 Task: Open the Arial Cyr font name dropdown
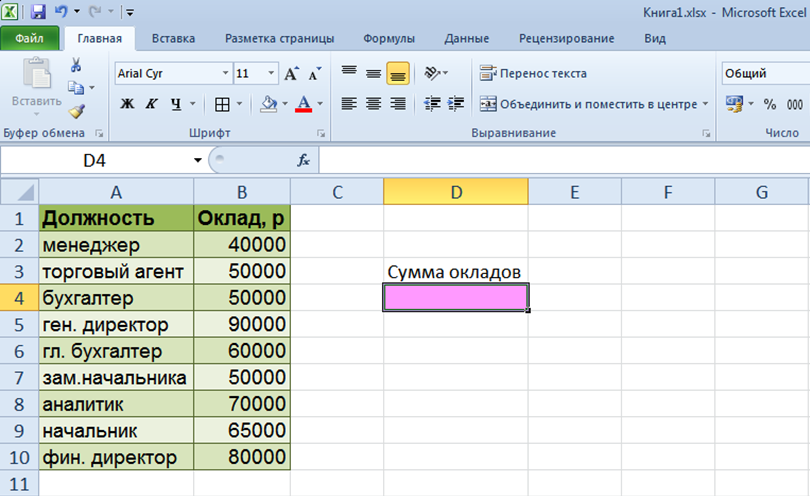[x=224, y=74]
